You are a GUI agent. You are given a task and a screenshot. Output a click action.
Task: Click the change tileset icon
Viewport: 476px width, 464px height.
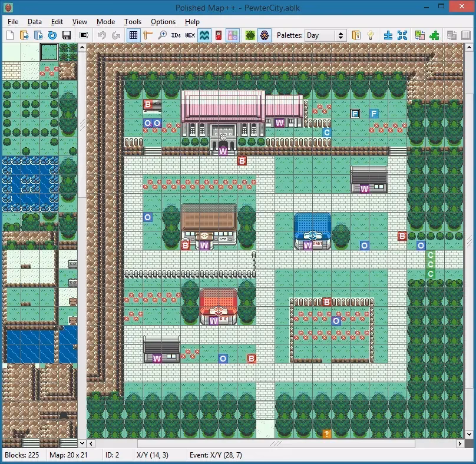click(x=420, y=35)
